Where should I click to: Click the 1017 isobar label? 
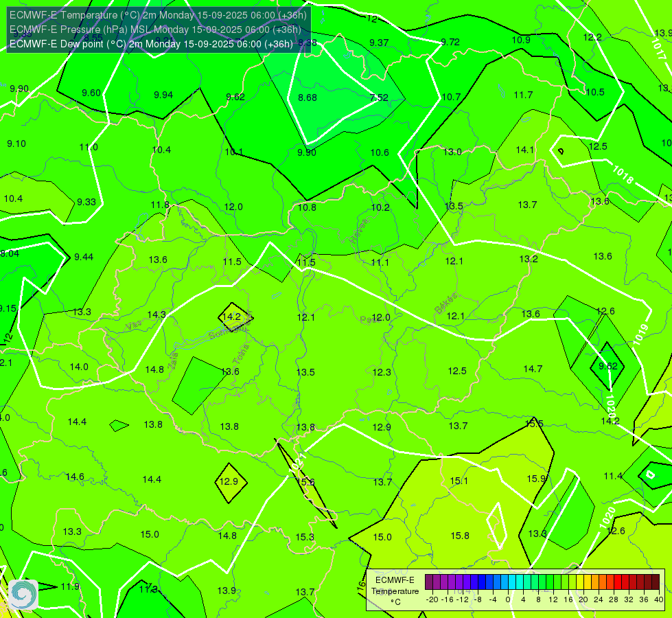tap(659, 49)
